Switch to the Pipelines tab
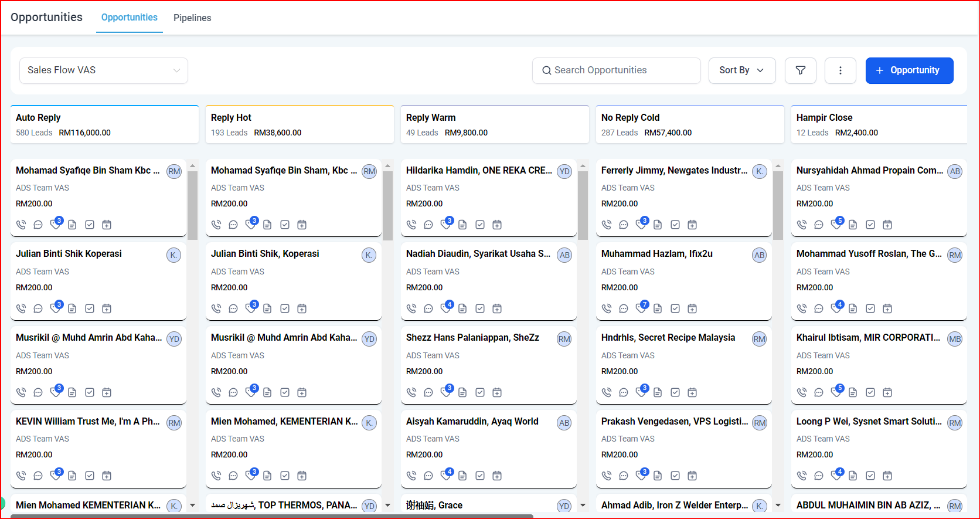Screen dimensions: 980x519 coord(192,18)
